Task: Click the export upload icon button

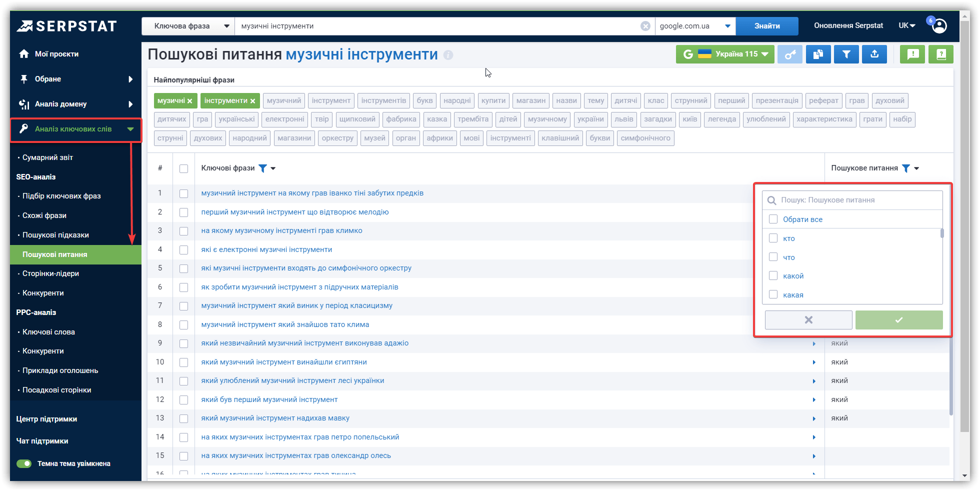Action: (x=874, y=54)
